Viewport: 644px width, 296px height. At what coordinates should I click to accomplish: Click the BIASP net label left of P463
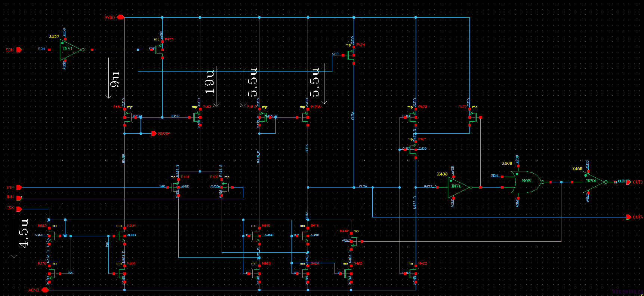175,116
